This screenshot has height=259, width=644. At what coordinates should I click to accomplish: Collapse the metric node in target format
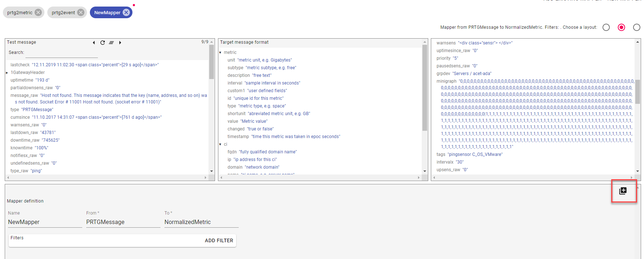pos(220,52)
